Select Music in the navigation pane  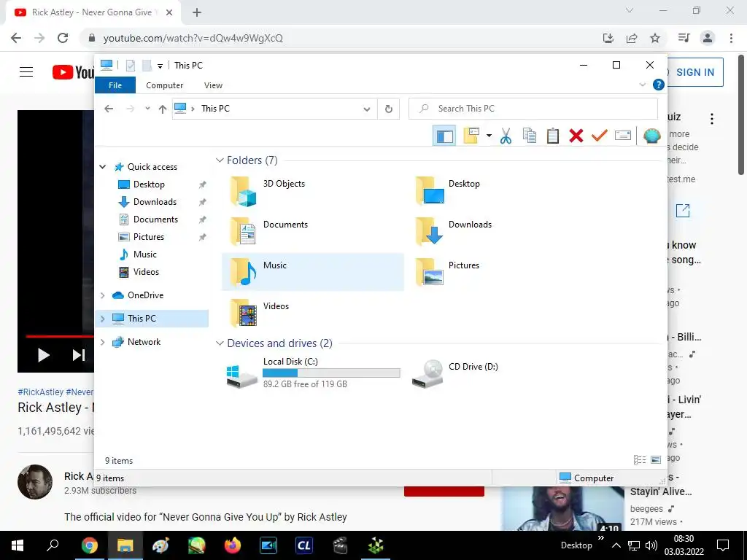point(145,254)
